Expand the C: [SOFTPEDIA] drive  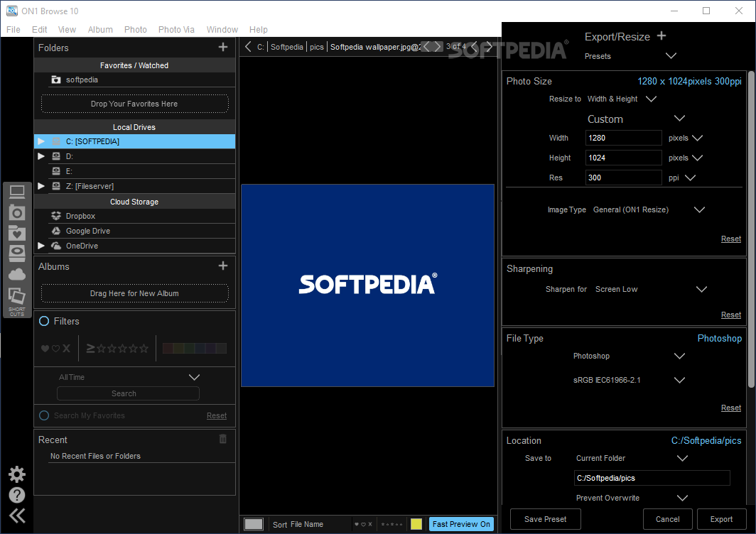(41, 141)
